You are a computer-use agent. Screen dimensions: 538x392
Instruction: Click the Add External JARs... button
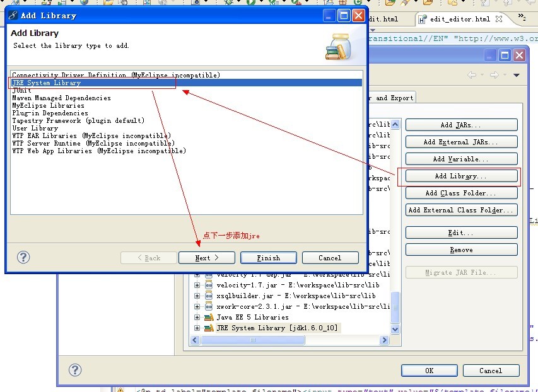pos(462,142)
